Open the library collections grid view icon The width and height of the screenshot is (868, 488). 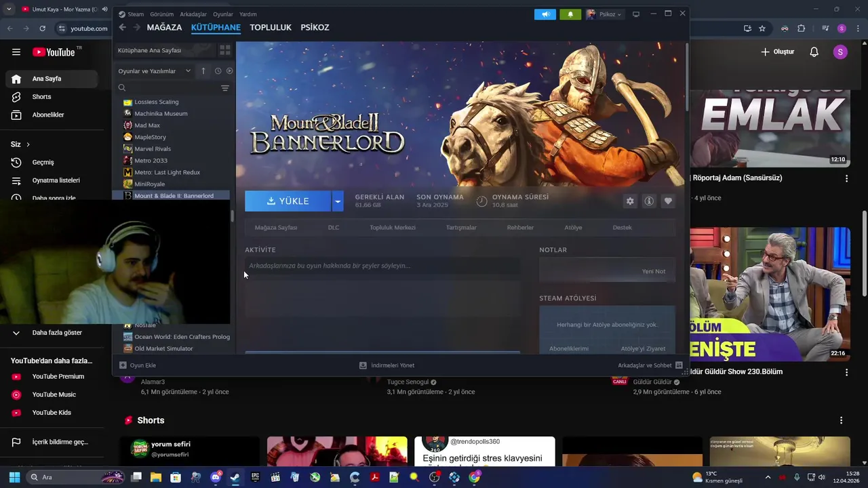[225, 50]
